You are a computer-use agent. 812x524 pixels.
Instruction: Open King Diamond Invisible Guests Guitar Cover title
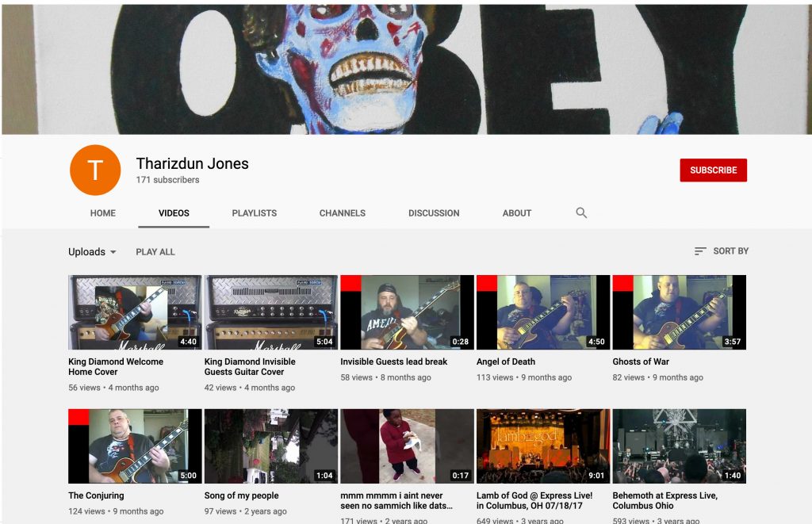tap(250, 366)
